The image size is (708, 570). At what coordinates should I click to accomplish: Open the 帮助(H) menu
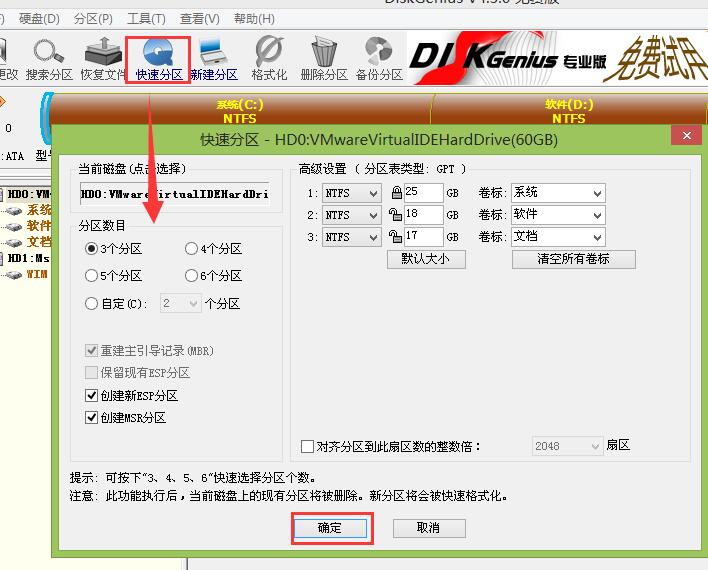coord(254,19)
